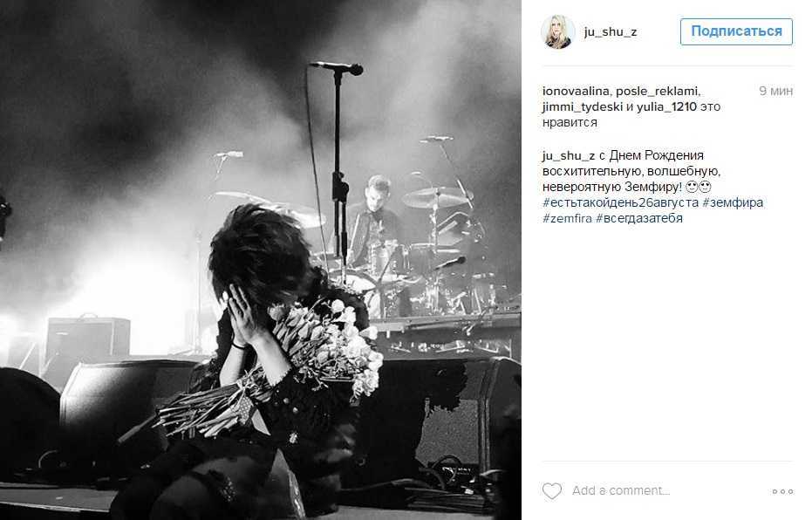812x520 pixels.
Task: Click the #zemfira hashtag
Action: coord(567,218)
